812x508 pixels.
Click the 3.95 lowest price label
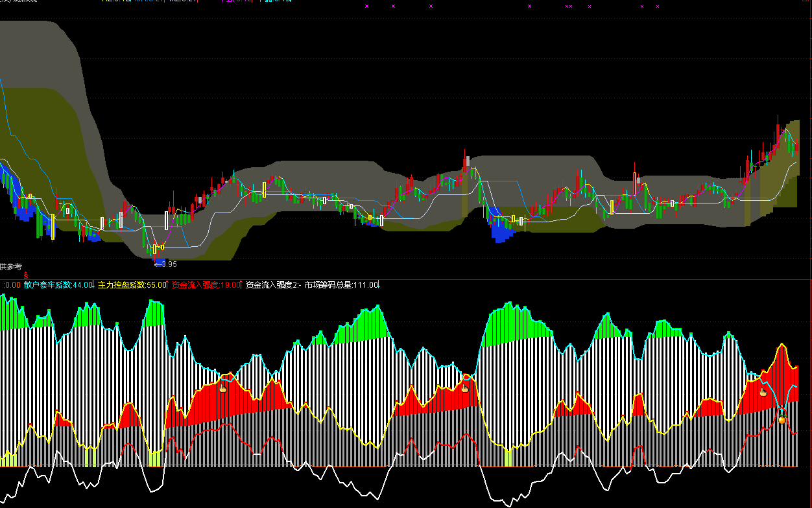[166, 264]
